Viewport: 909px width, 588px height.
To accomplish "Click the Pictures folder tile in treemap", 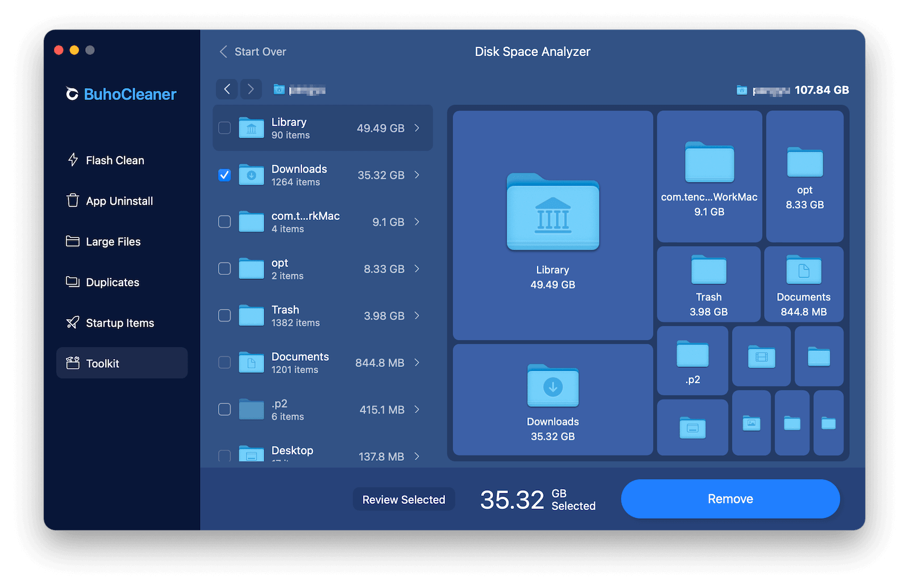I will click(751, 423).
